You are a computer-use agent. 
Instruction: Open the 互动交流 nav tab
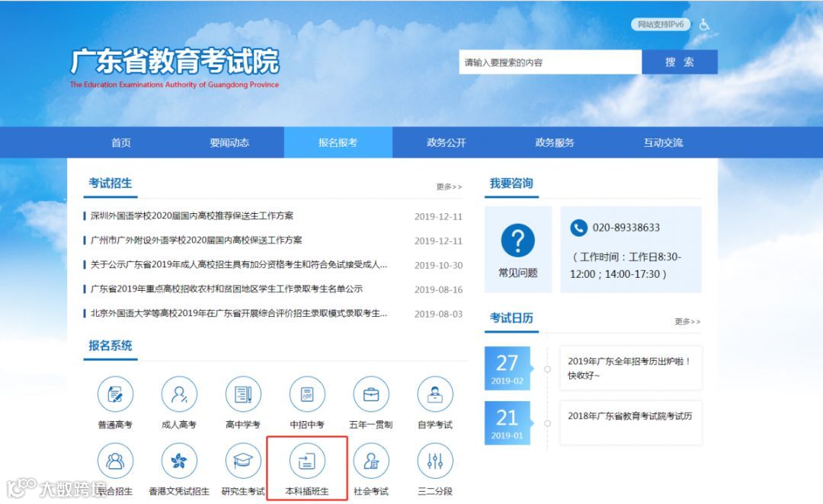664,142
